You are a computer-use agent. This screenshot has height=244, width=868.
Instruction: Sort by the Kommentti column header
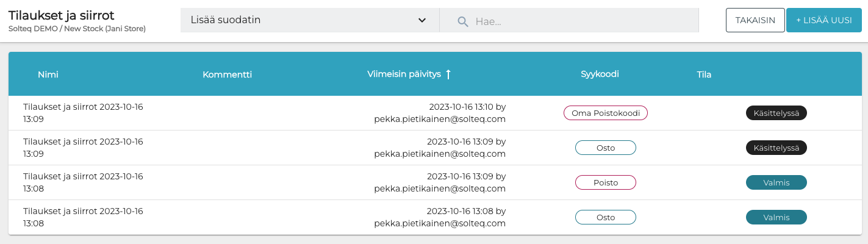[x=227, y=74]
